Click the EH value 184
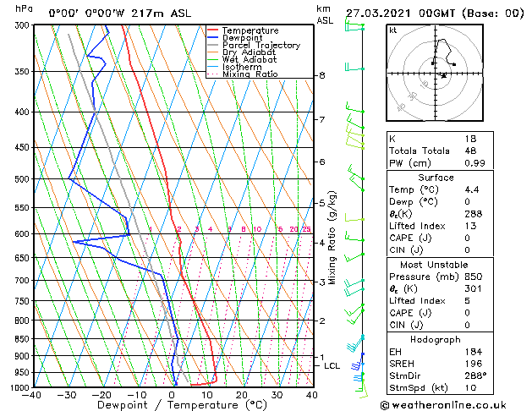 pyautogui.click(x=474, y=352)
